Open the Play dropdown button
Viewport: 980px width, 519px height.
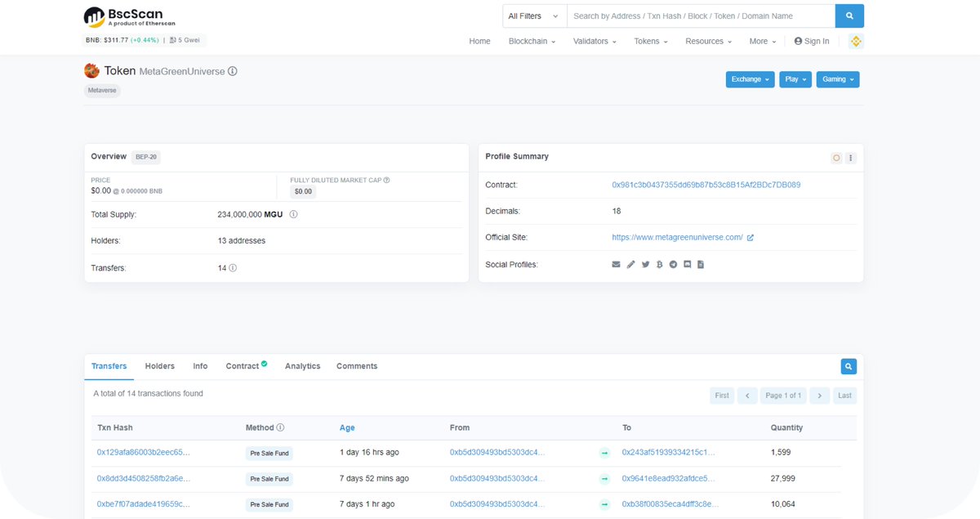(x=795, y=79)
